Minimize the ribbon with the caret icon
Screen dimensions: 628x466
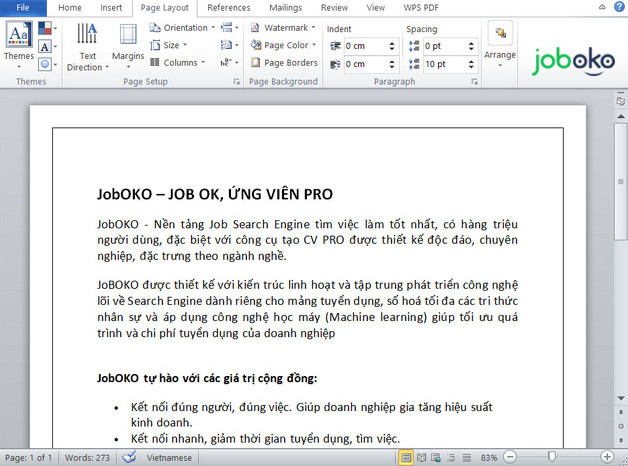click(x=602, y=7)
